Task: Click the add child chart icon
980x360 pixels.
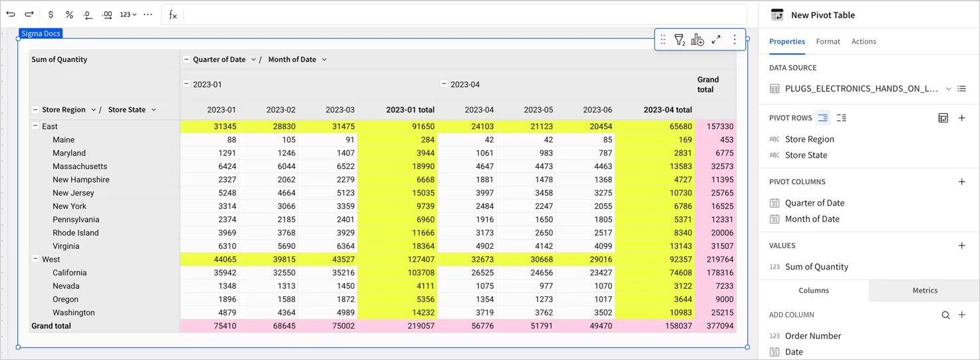Action: (697, 40)
